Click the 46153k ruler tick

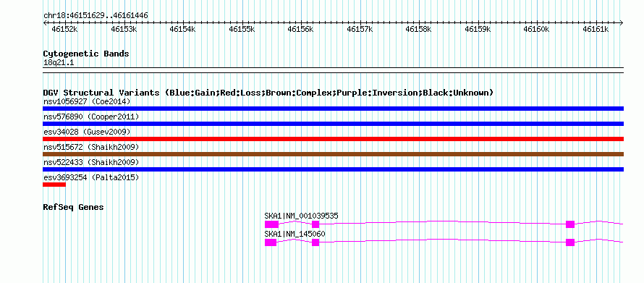pyautogui.click(x=124, y=29)
